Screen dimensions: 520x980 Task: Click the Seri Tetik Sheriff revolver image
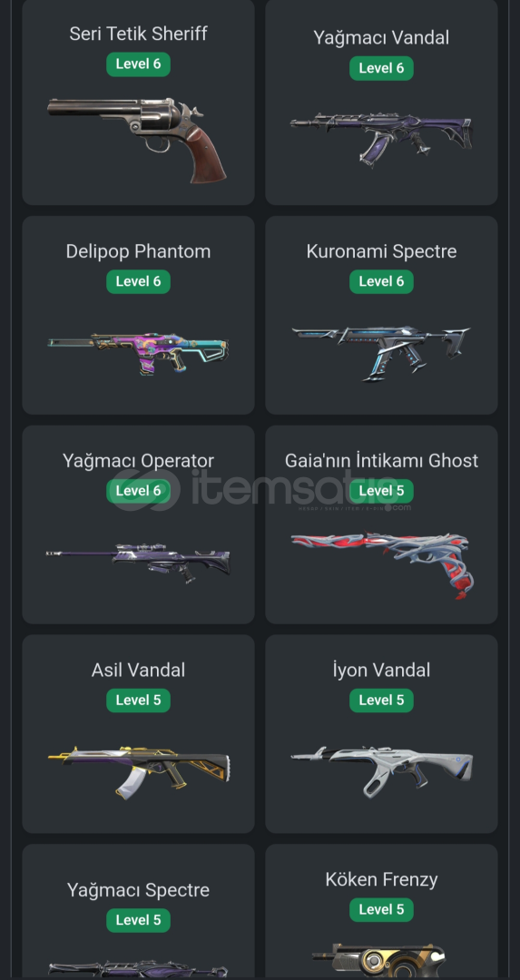coord(138,140)
